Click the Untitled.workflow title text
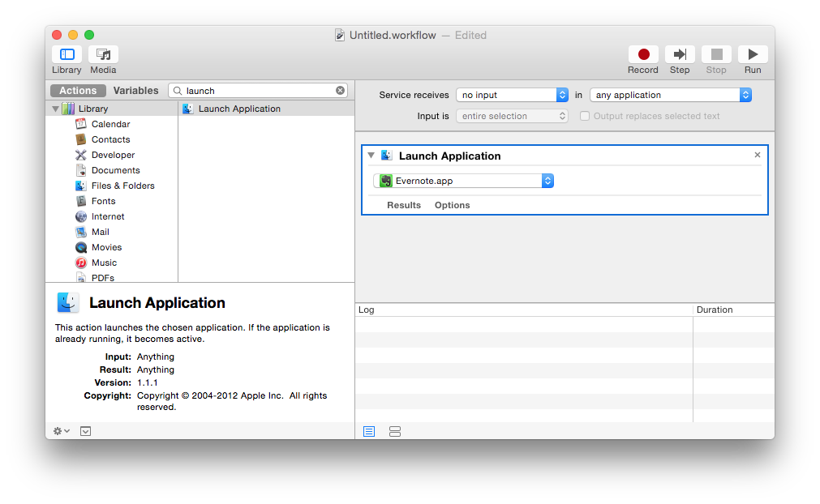820x504 pixels. (x=393, y=35)
